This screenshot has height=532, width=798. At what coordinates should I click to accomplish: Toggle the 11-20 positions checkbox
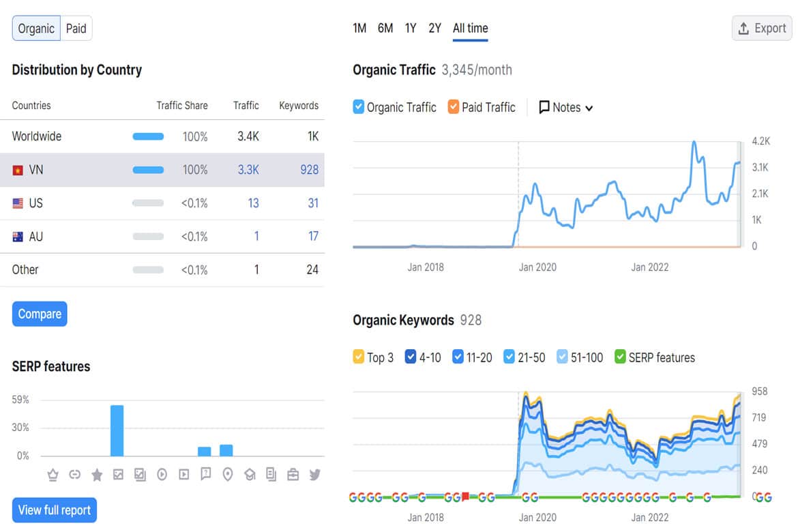pyautogui.click(x=458, y=357)
